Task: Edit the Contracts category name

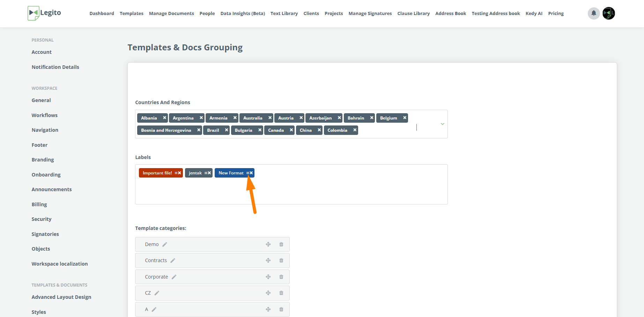Action: coord(173,260)
